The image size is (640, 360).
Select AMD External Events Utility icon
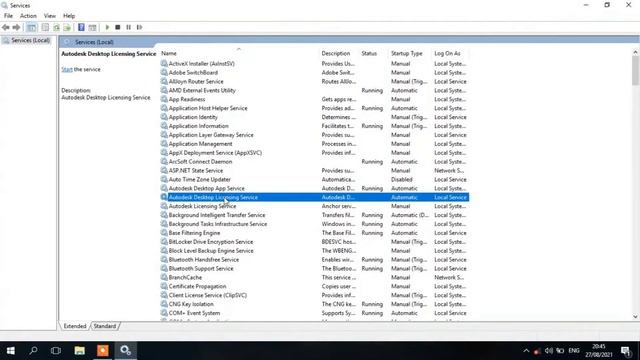pos(164,91)
